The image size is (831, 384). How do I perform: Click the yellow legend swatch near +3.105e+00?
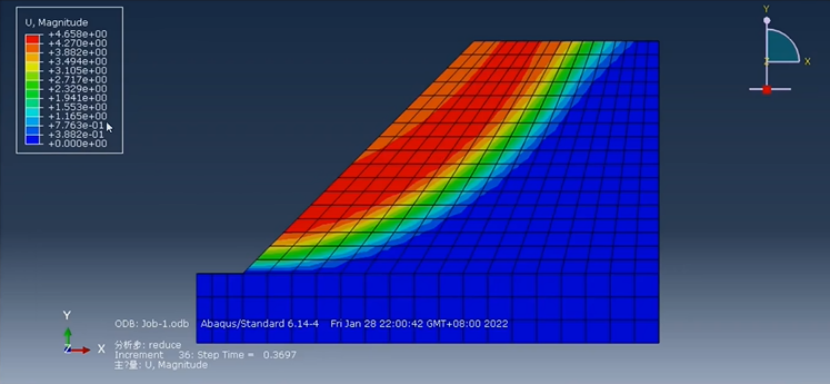click(32, 66)
